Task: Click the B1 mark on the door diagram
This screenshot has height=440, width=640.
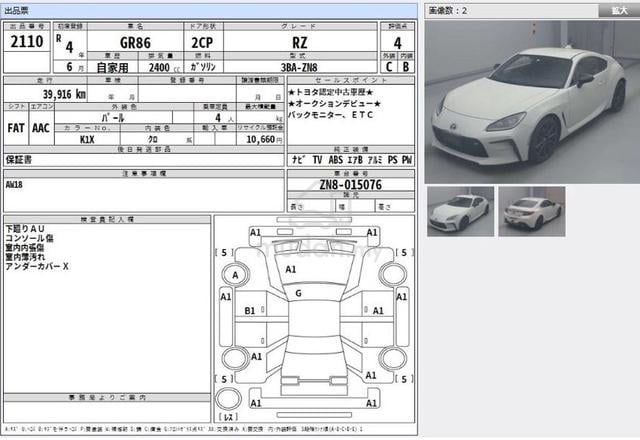Action: click(250, 311)
